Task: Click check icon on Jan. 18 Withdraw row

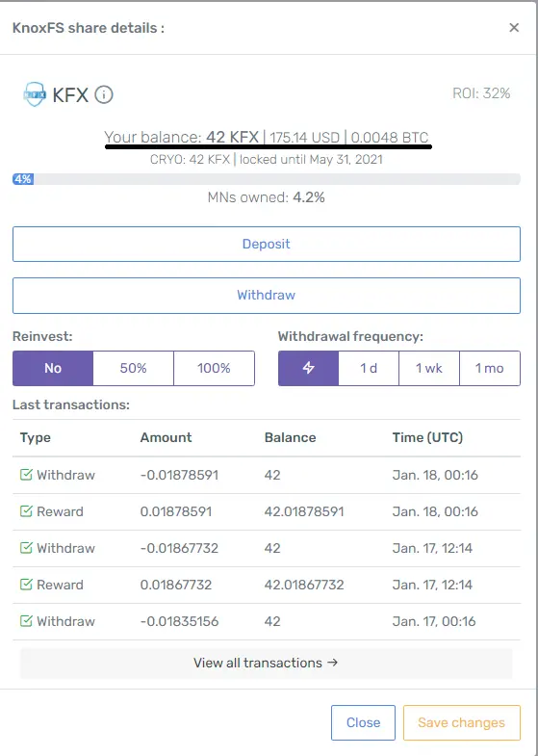Action: (x=26, y=475)
